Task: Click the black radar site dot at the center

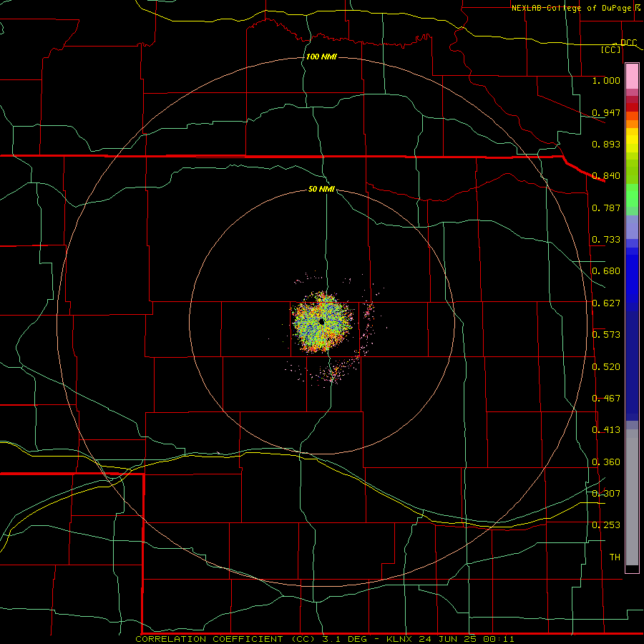Action: pos(321,321)
